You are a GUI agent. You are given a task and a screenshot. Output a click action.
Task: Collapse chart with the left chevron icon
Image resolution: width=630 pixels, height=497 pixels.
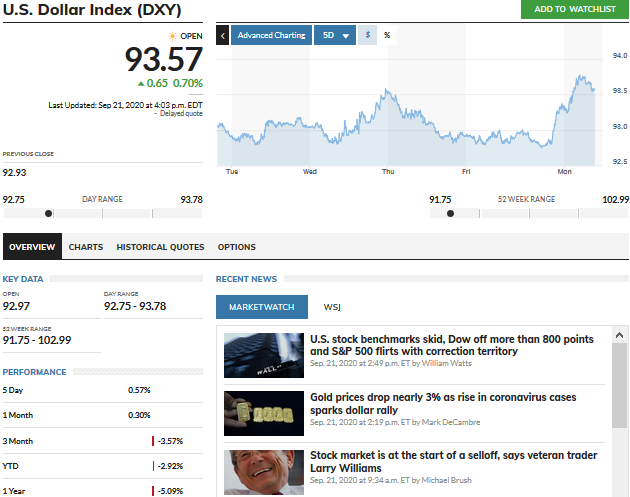[223, 35]
